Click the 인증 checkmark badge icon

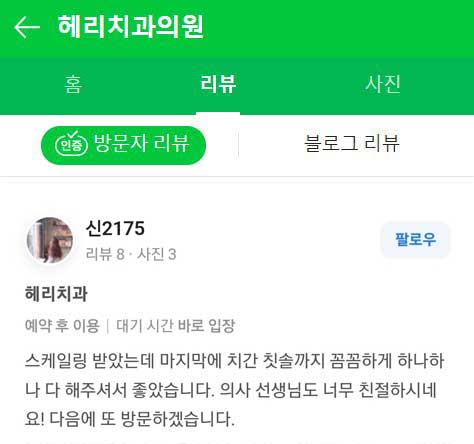pos(71,144)
